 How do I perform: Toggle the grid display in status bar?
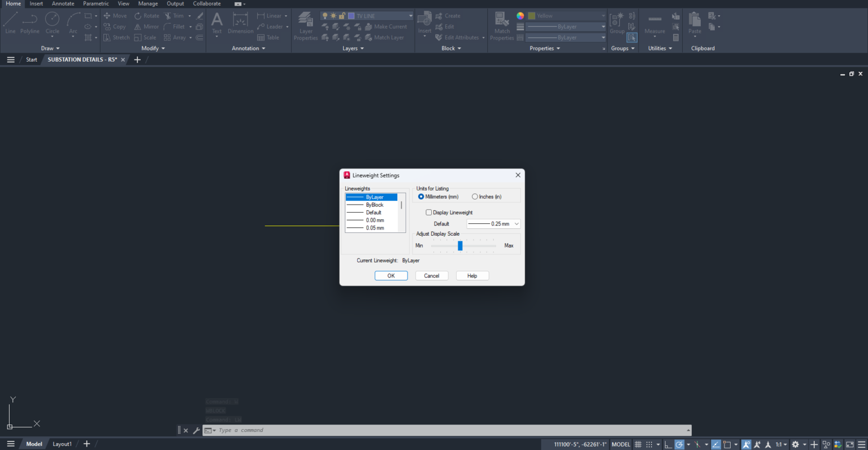[637, 444]
